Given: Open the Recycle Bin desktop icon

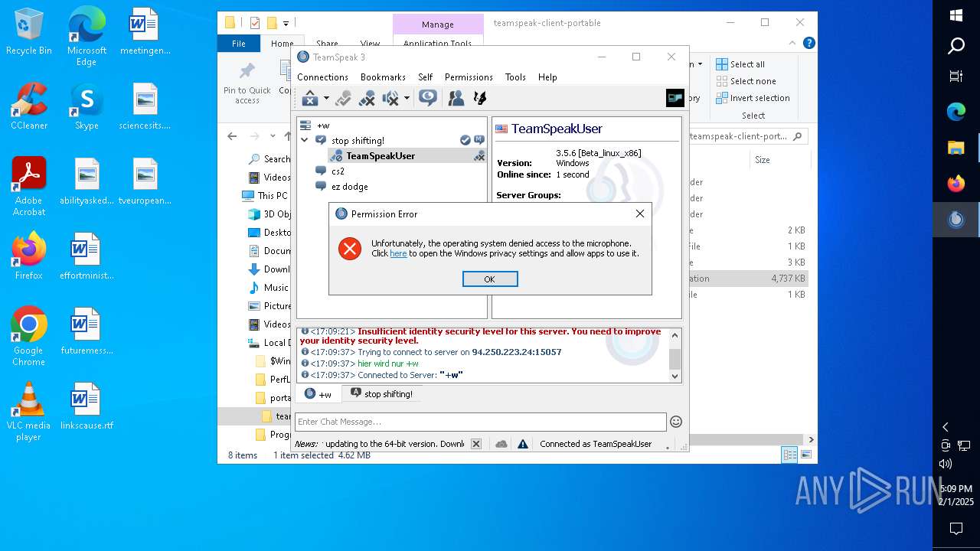Looking at the screenshot, I should [x=28, y=32].
